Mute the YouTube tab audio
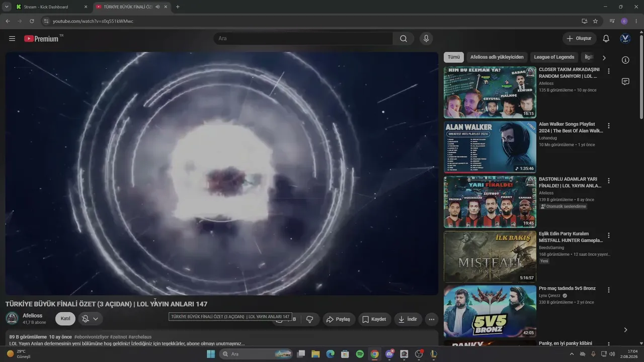 click(x=158, y=7)
